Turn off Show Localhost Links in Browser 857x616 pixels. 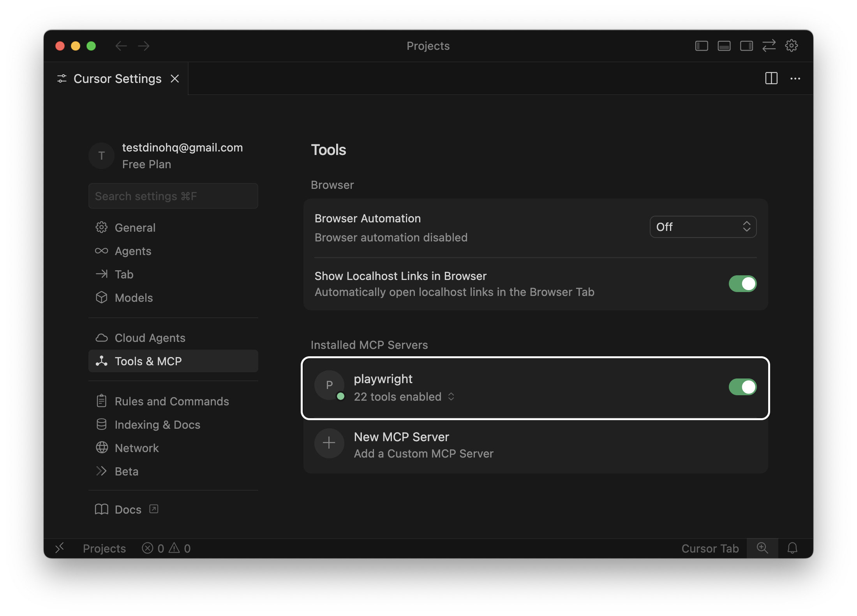742,284
